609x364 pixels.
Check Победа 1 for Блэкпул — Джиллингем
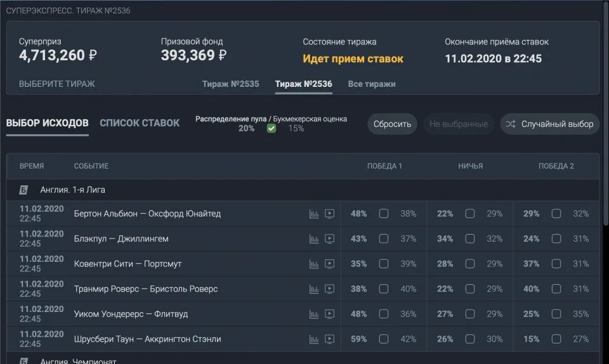click(x=384, y=238)
